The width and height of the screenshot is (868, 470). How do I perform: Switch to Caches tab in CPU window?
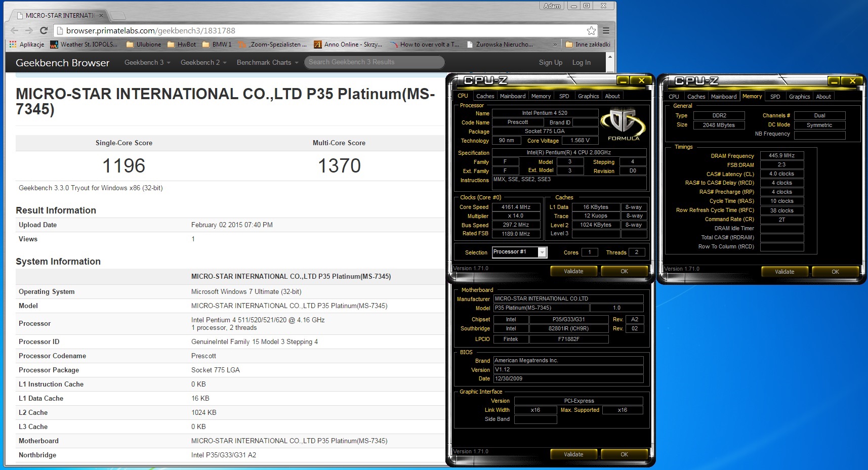485,96
